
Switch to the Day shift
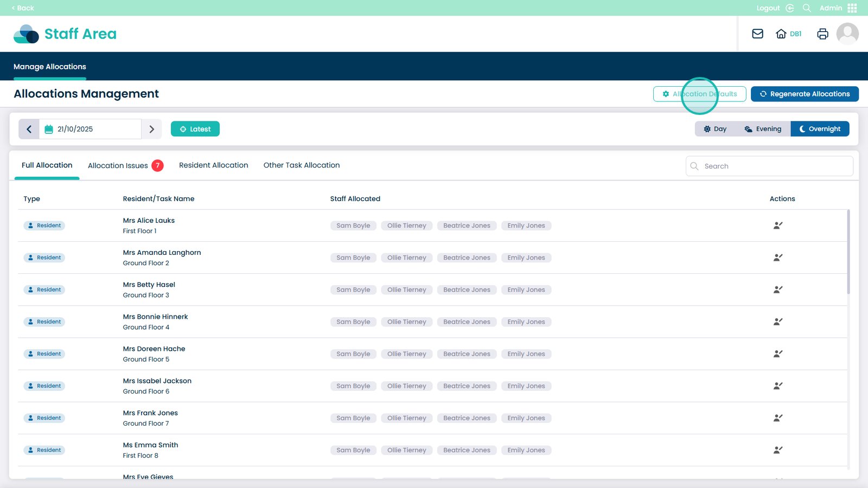click(x=715, y=129)
